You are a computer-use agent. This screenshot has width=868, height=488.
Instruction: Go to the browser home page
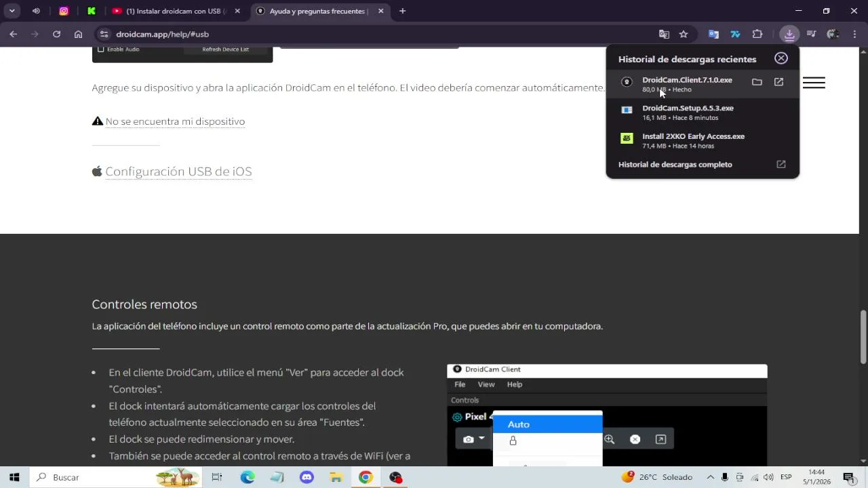[x=78, y=34]
